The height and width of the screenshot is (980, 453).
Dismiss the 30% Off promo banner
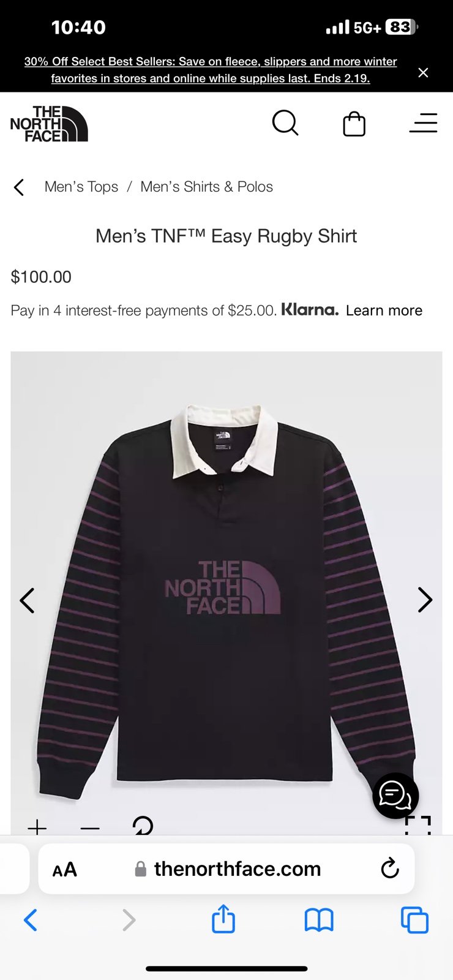coord(423,72)
